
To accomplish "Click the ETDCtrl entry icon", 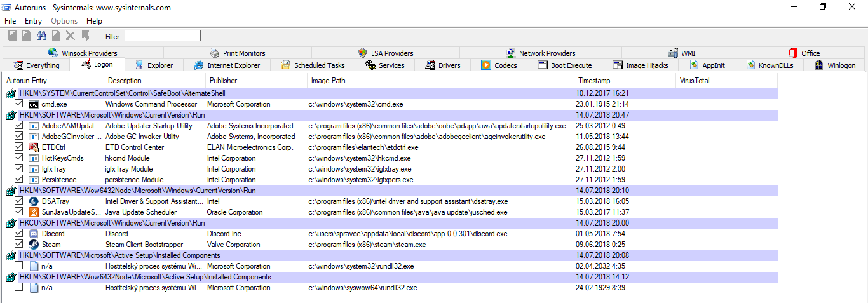I will point(34,147).
